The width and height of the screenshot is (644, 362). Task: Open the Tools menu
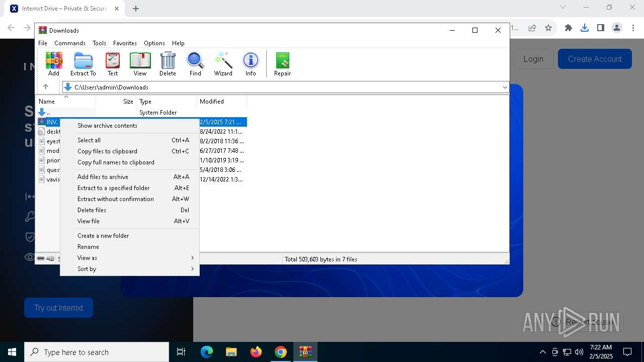[99, 43]
